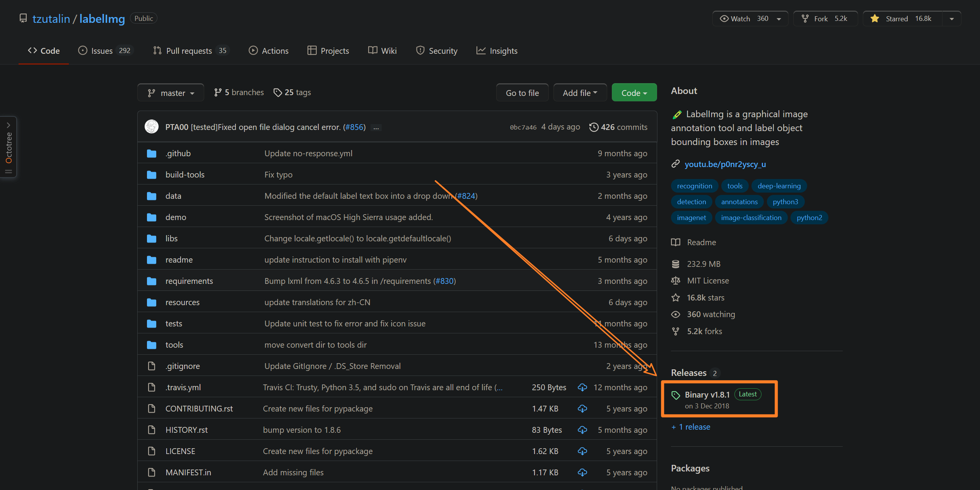View the 426 commits history
Viewport: 980px width, 490px height.
coord(618,127)
